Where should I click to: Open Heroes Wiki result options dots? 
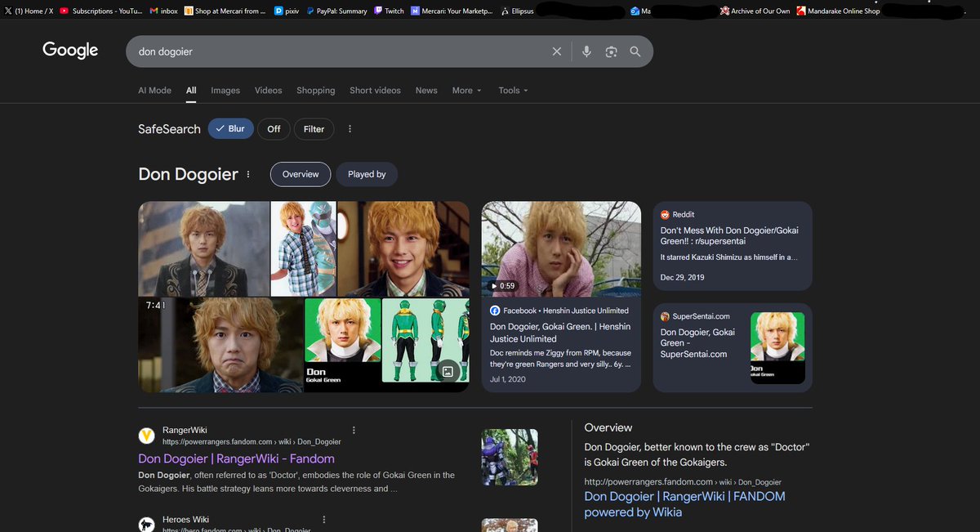(x=324, y=520)
